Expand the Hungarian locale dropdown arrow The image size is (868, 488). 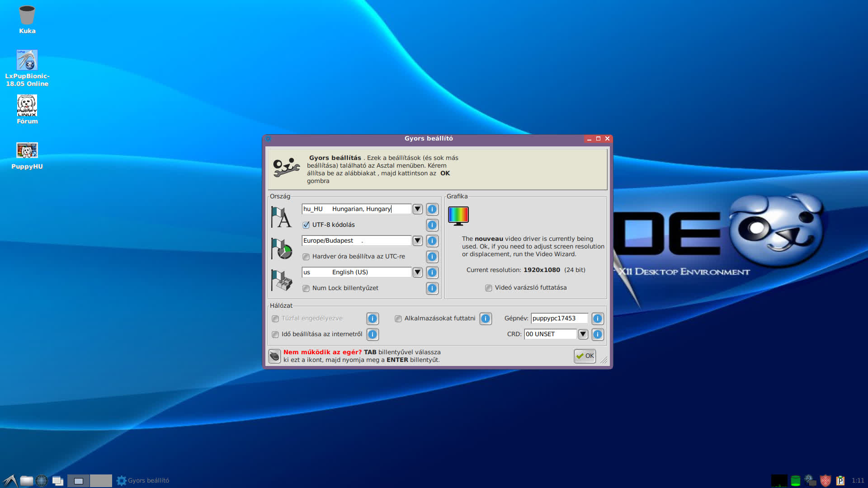click(417, 209)
